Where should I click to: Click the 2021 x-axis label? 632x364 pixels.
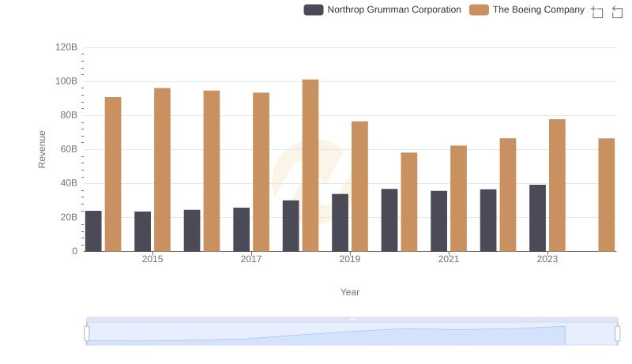[x=449, y=259]
